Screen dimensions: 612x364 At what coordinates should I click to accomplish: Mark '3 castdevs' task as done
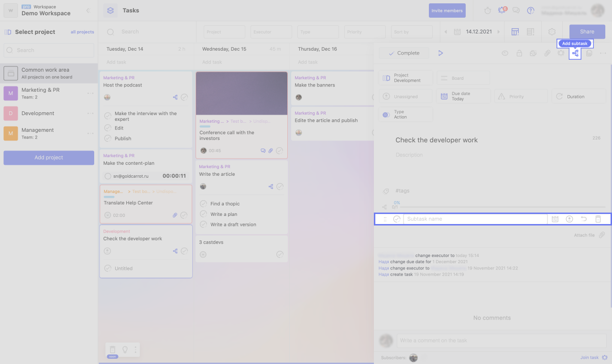tap(280, 255)
